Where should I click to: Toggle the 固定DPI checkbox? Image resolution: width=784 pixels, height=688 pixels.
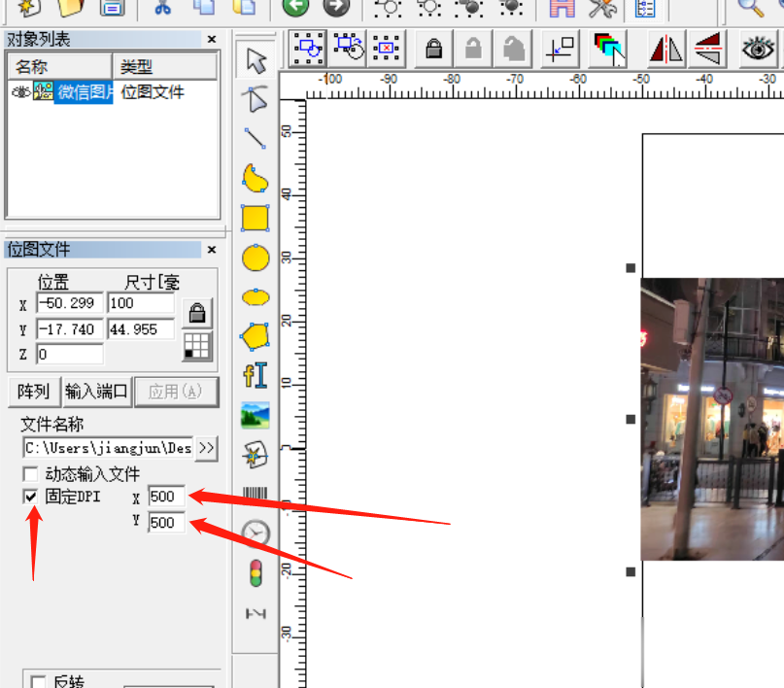click(31, 497)
